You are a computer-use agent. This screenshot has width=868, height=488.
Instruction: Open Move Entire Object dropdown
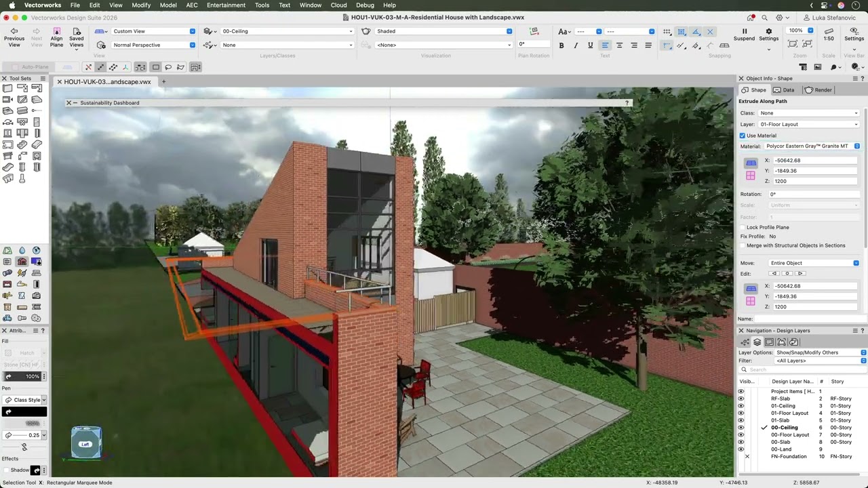[x=814, y=263]
